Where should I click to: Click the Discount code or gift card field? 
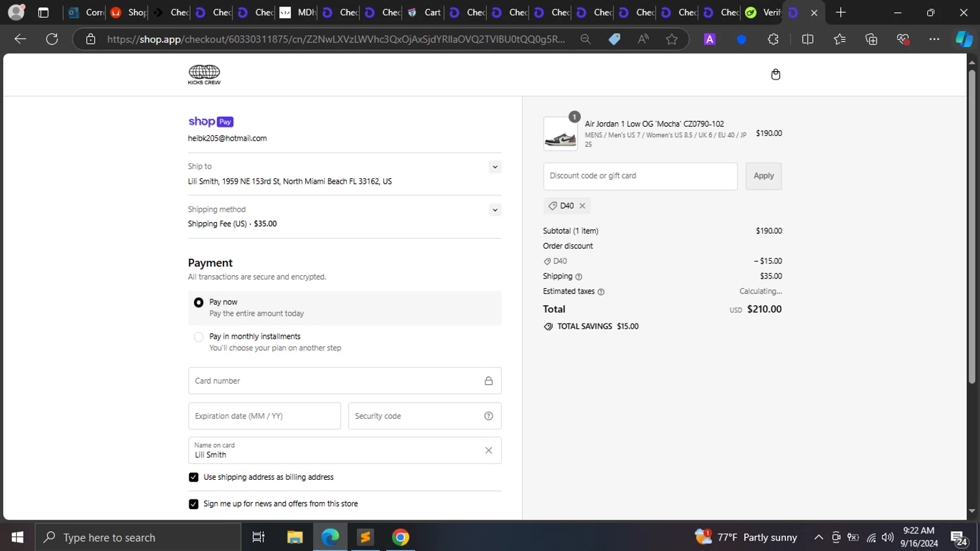click(x=640, y=176)
